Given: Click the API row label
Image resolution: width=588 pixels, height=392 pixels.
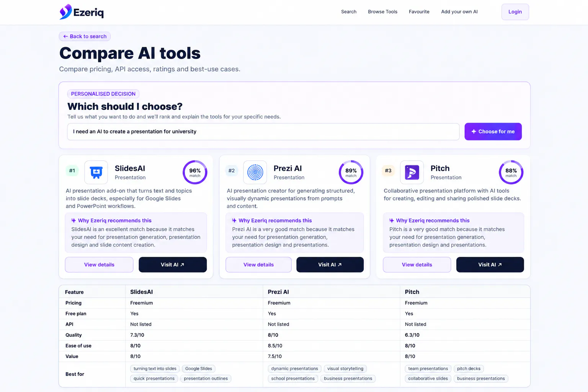Looking at the screenshot, I should pyautogui.click(x=69, y=324).
